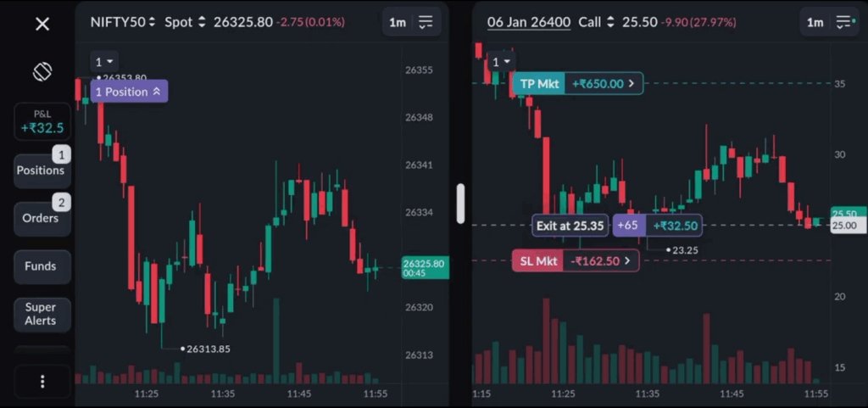Open indicator settings on option chart
This screenshot has width=868, height=408.
(843, 23)
